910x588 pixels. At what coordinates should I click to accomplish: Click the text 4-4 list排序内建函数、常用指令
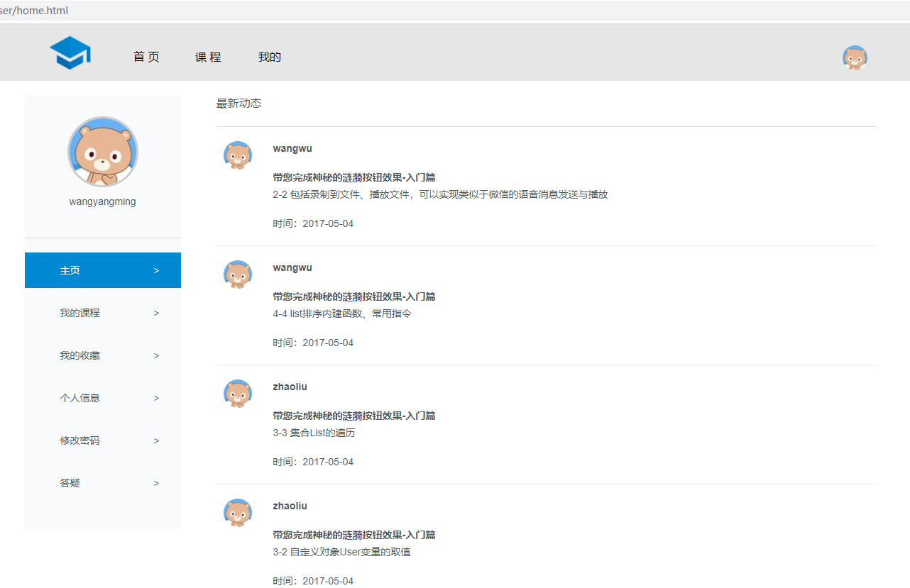(342, 314)
